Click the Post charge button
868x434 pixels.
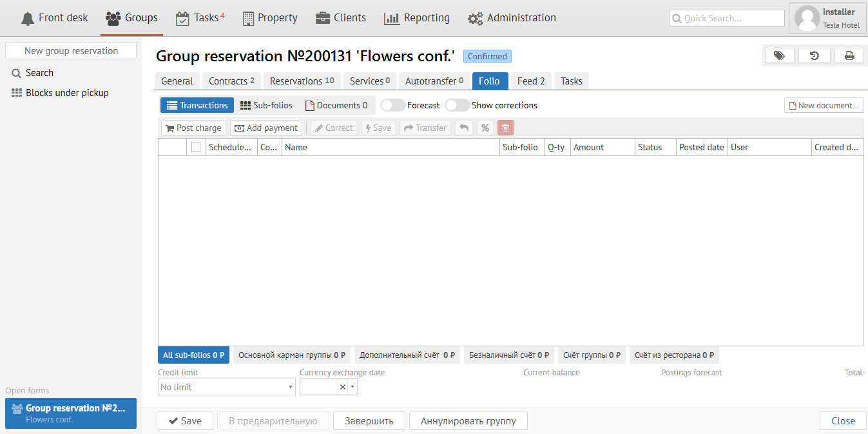point(193,128)
